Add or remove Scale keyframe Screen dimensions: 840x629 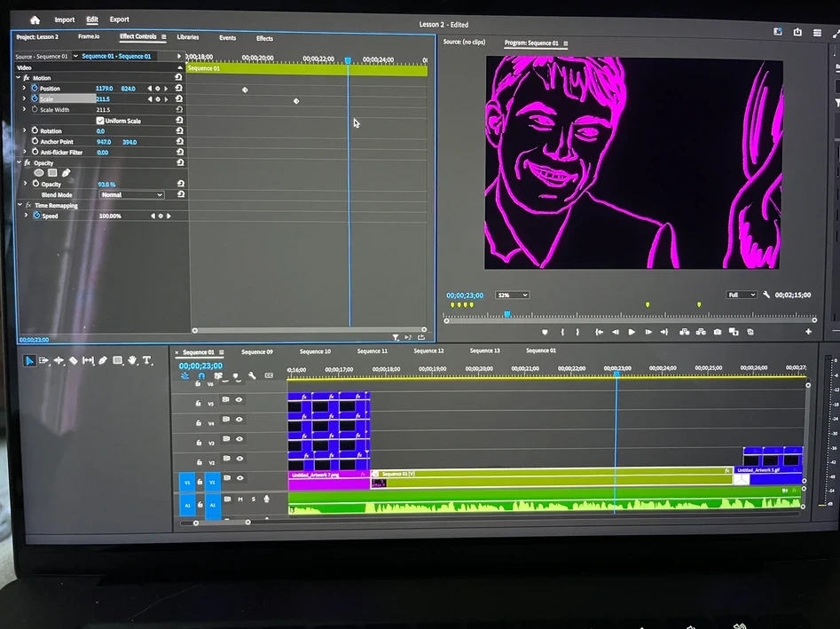[158, 99]
